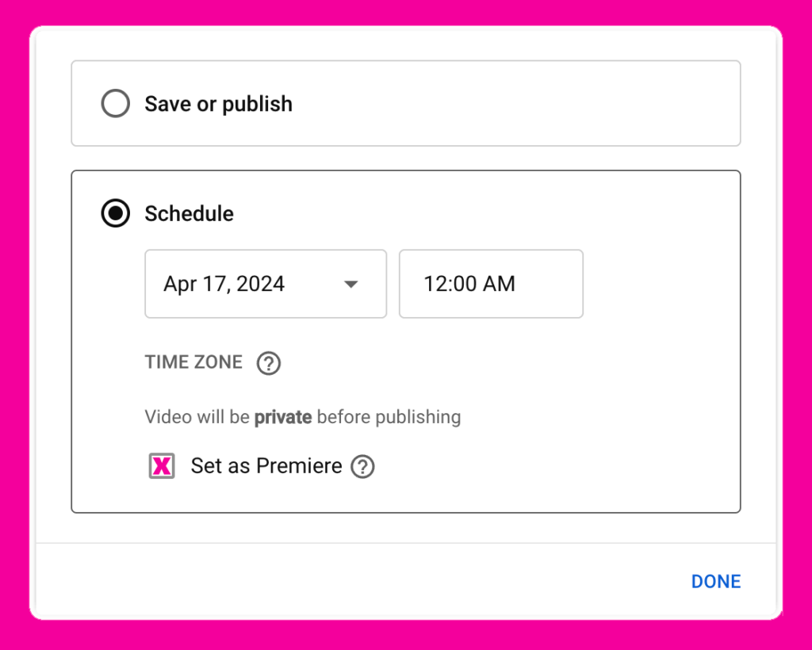Select the Schedule radio button
Image resolution: width=812 pixels, height=650 pixels.
point(116,214)
